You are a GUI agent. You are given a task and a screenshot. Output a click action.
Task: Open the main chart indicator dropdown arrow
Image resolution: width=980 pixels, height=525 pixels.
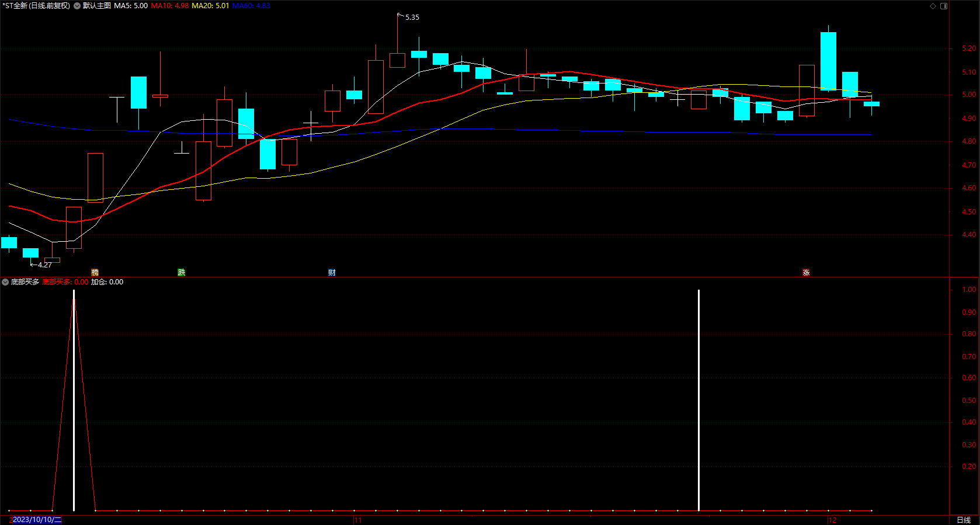pos(77,6)
